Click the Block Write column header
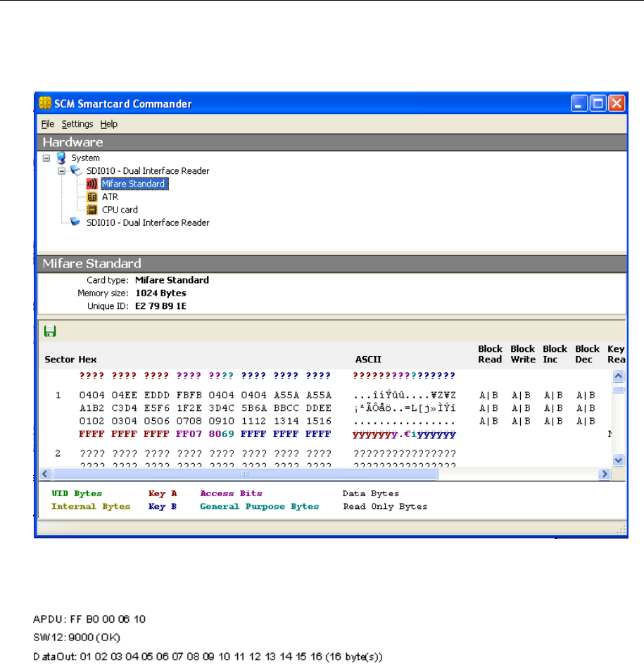Viewport: 644px width, 670px height. click(x=523, y=354)
